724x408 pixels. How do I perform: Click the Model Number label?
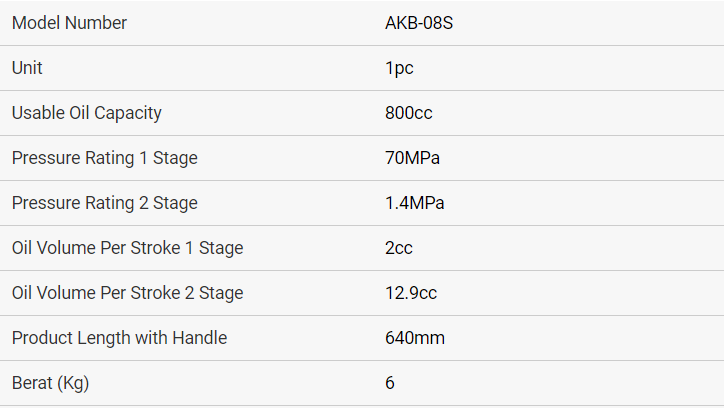[x=69, y=23]
